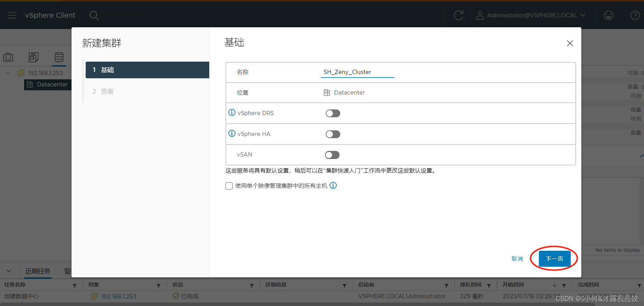This screenshot has height=306, width=644.
Task: Click Datacenter location value in dialog
Action: click(349, 92)
